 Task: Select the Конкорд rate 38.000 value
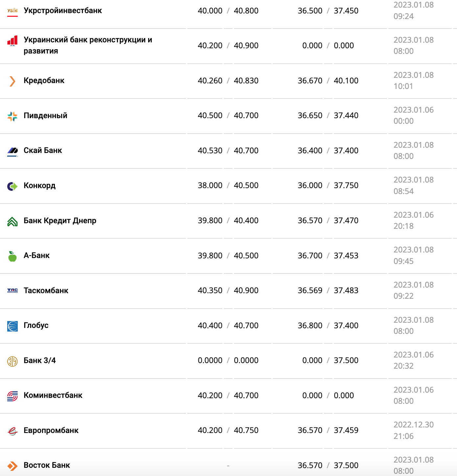210,185
